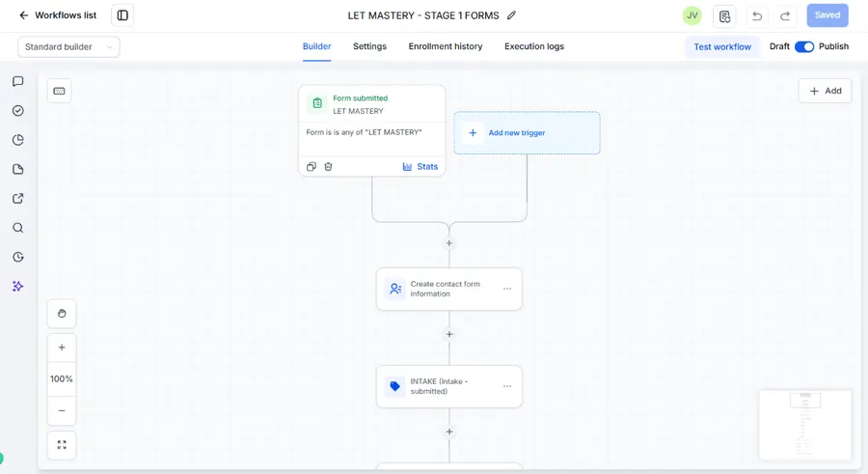Click the Form submitted clipboard icon
This screenshot has height=474, width=868.
pos(317,103)
